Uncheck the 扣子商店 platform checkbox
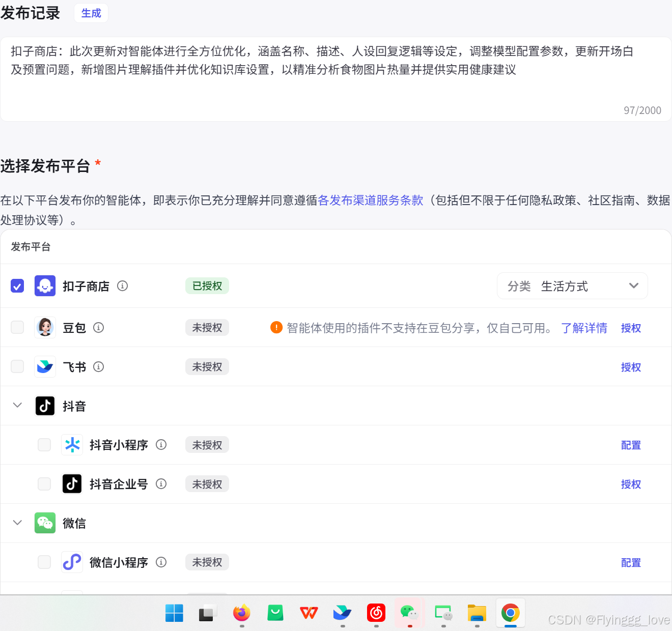This screenshot has width=672, height=631. pyautogui.click(x=17, y=286)
